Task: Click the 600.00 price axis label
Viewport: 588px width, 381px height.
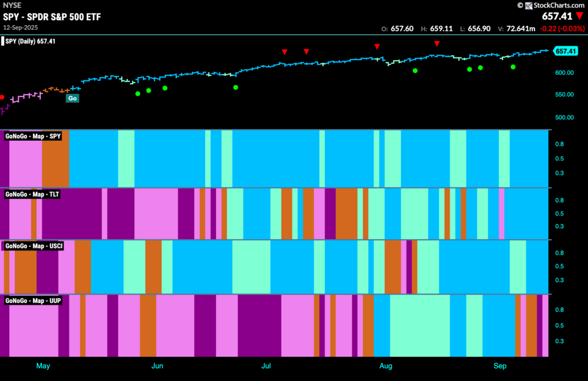Action: pyautogui.click(x=564, y=72)
